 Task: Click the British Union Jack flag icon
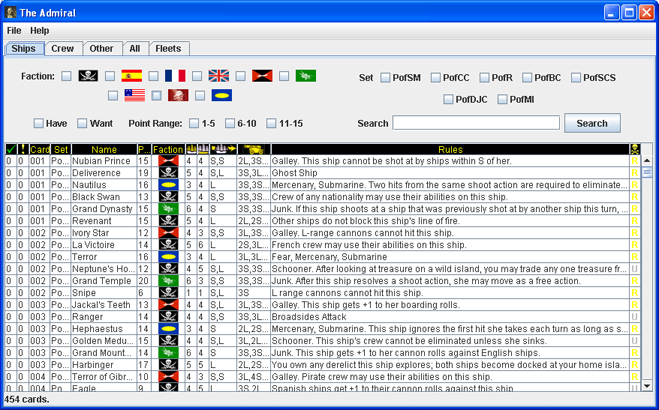click(218, 76)
